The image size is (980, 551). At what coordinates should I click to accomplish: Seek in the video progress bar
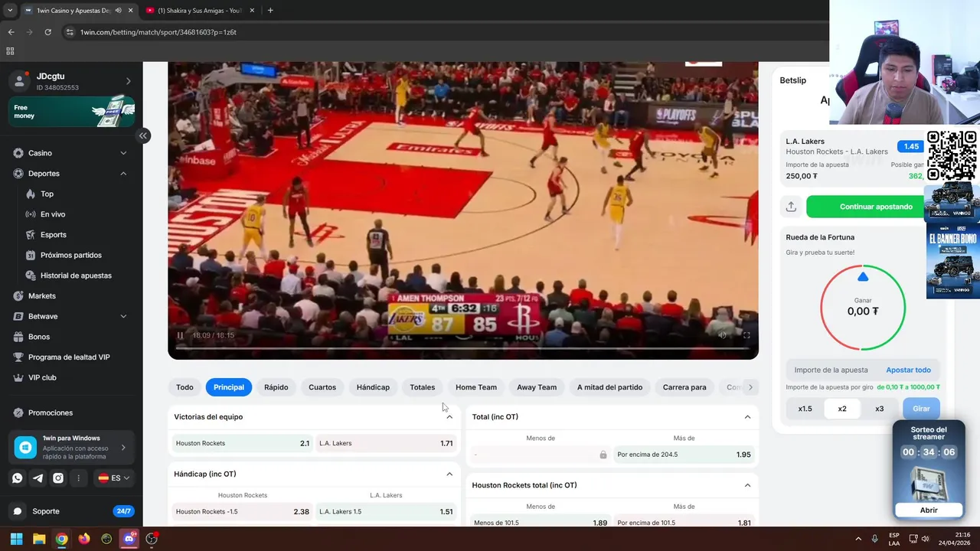(x=462, y=348)
